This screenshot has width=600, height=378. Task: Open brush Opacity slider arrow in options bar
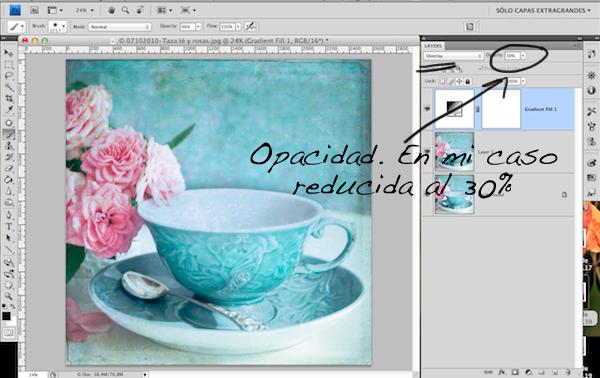pyautogui.click(x=198, y=27)
